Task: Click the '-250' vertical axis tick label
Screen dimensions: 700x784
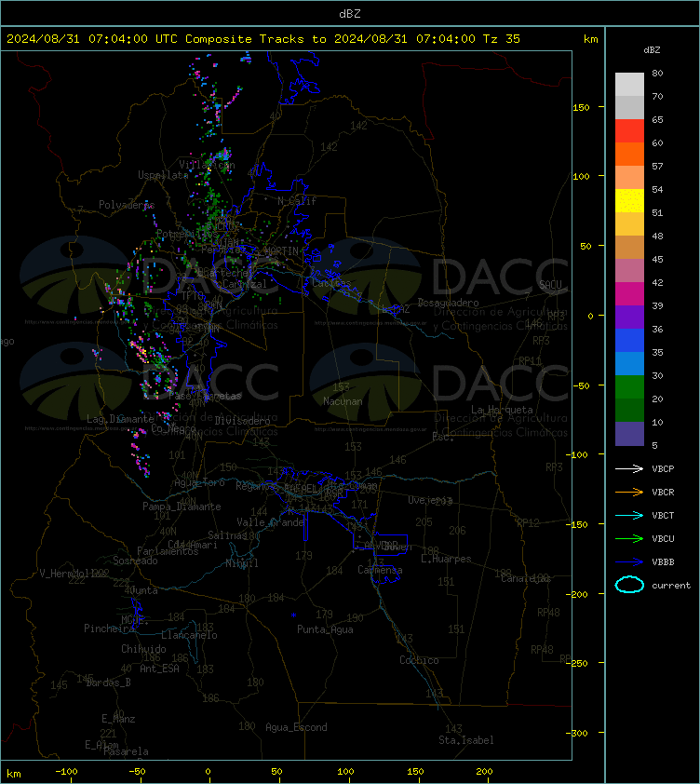Action: click(577, 663)
